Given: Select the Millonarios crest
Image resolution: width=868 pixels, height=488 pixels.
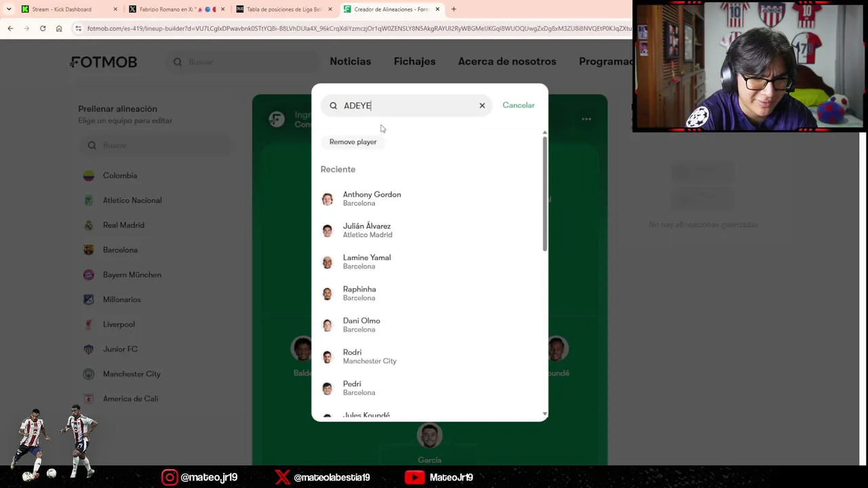Looking at the screenshot, I should coord(88,300).
